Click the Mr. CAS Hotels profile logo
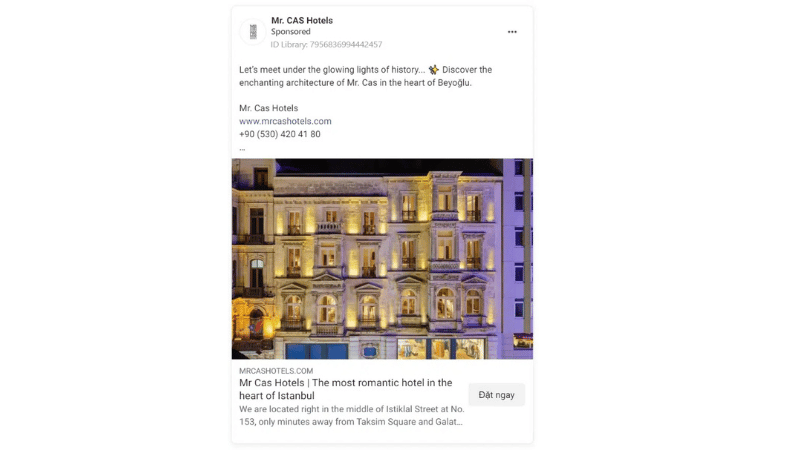The width and height of the screenshot is (800, 450). 253,32
